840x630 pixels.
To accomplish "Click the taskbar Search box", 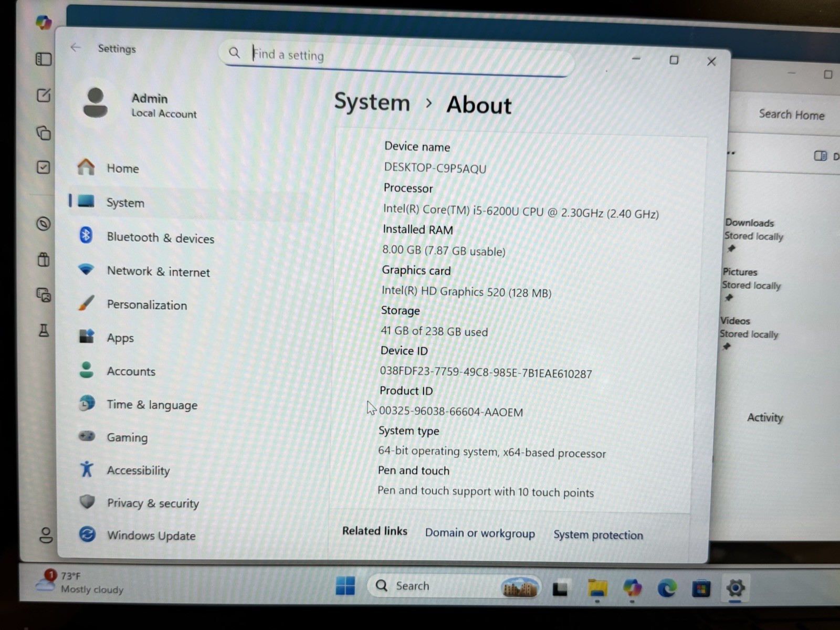I will [454, 586].
